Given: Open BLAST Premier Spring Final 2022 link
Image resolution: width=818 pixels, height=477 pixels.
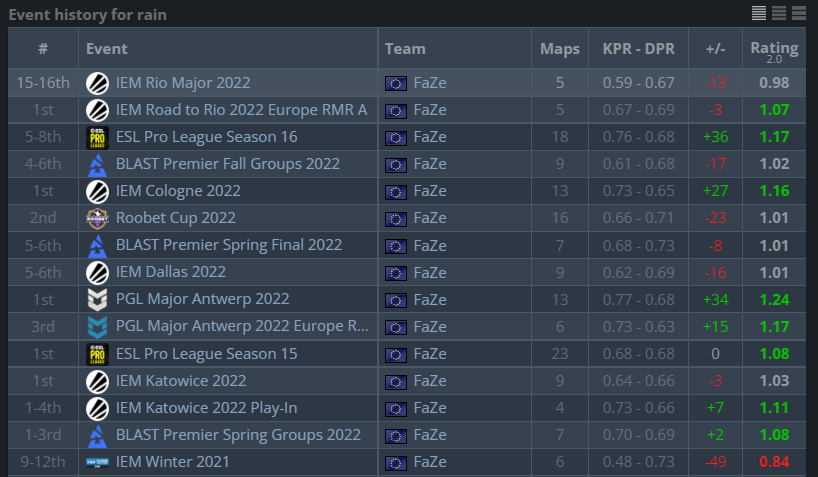Looking at the screenshot, I should click(x=229, y=245).
